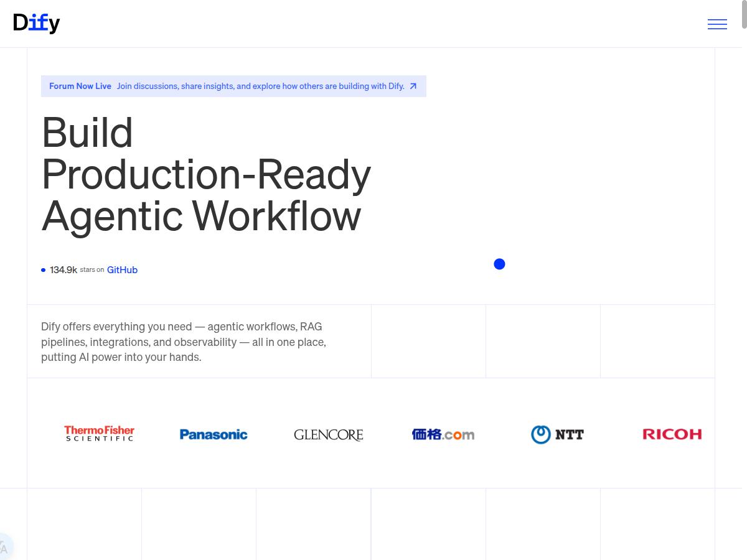Click the 134.9k stars count
Screen dimensions: 747x560
[63, 270]
